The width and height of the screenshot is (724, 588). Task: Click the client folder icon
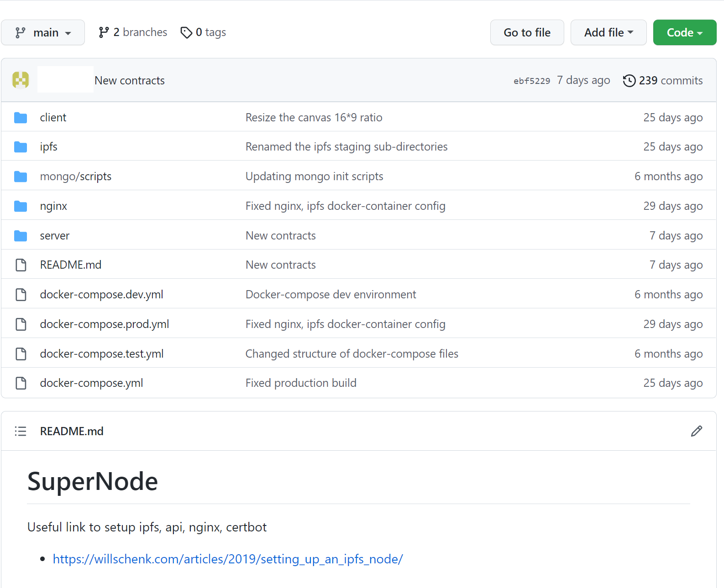tap(21, 118)
